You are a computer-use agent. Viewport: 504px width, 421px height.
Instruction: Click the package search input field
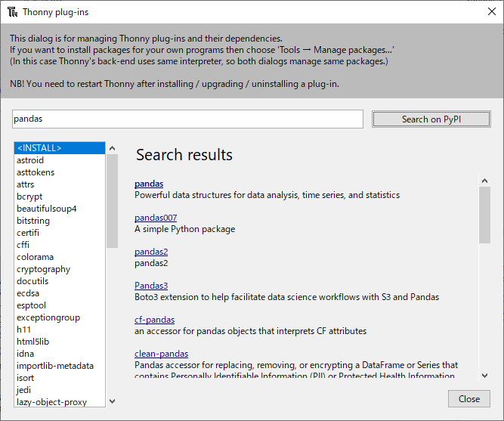tap(187, 119)
